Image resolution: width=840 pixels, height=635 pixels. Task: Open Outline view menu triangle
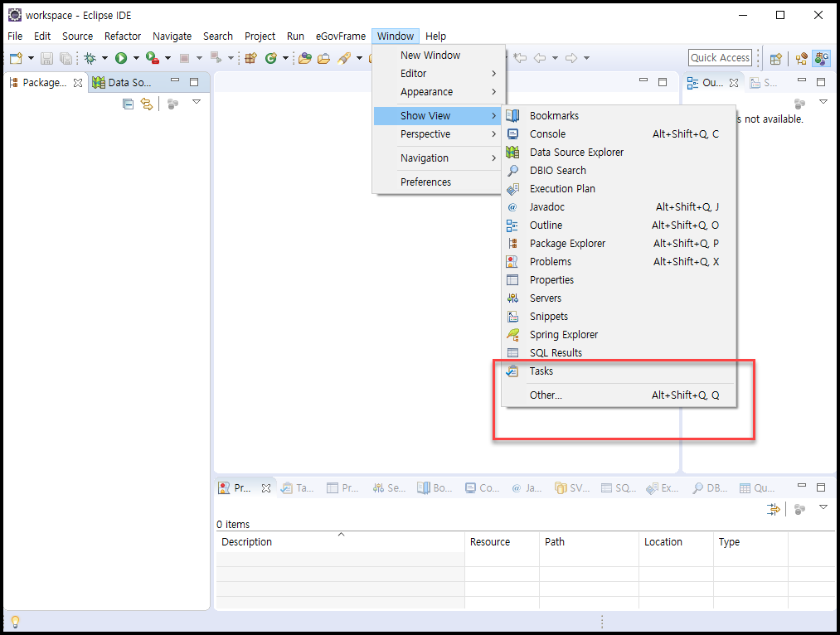823,102
